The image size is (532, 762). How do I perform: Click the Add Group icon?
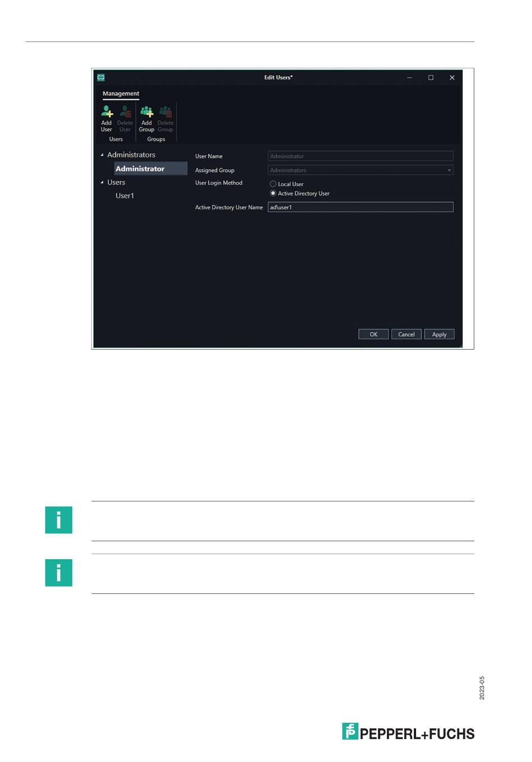(x=147, y=112)
